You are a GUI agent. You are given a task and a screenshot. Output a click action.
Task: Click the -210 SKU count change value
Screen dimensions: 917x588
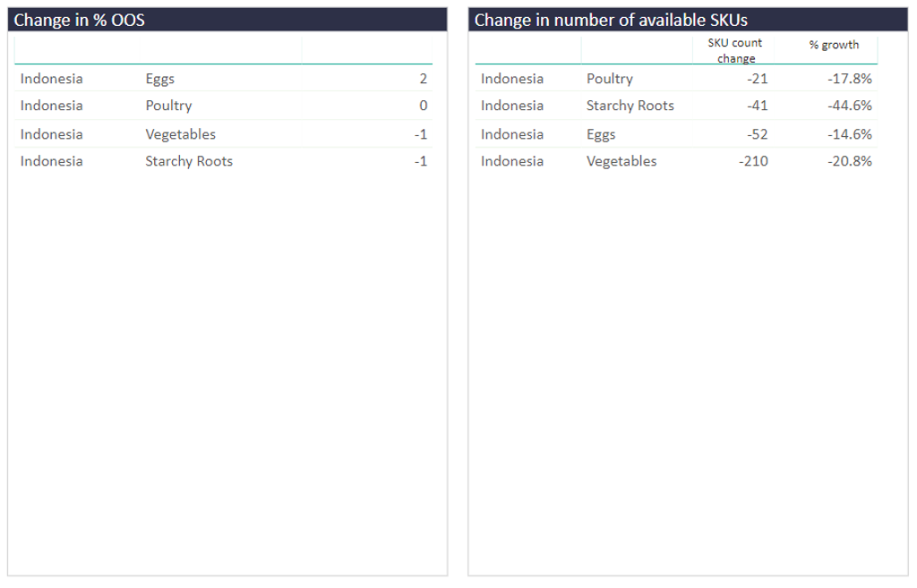pyautogui.click(x=753, y=161)
